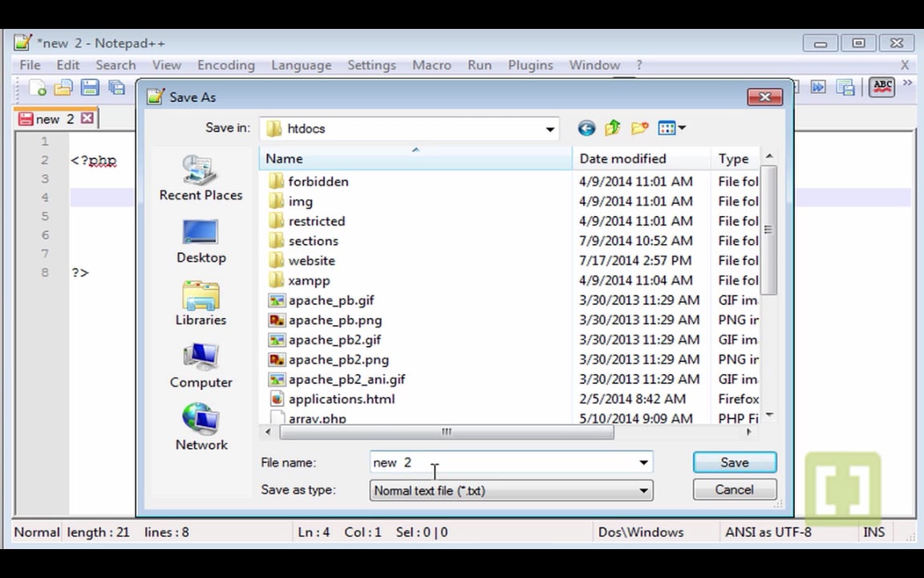
Task: Click the vertical scrollbar thumb in file list
Action: 768,230
